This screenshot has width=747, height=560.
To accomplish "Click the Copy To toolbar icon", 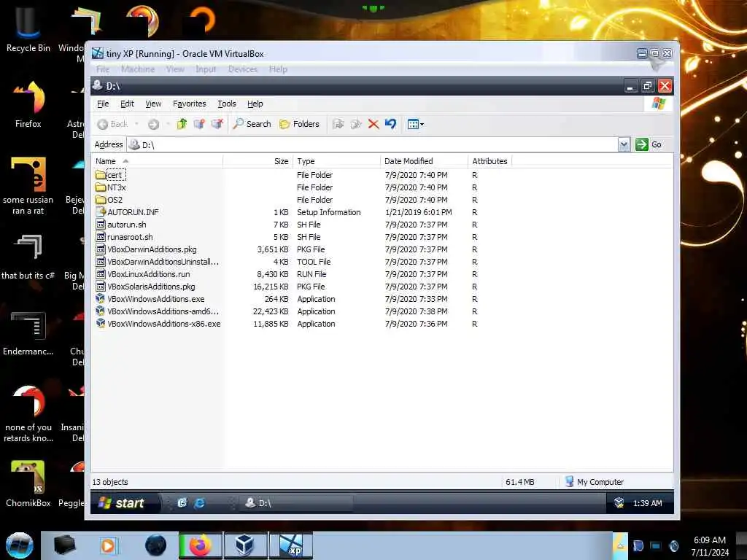I will pyautogui.click(x=356, y=124).
